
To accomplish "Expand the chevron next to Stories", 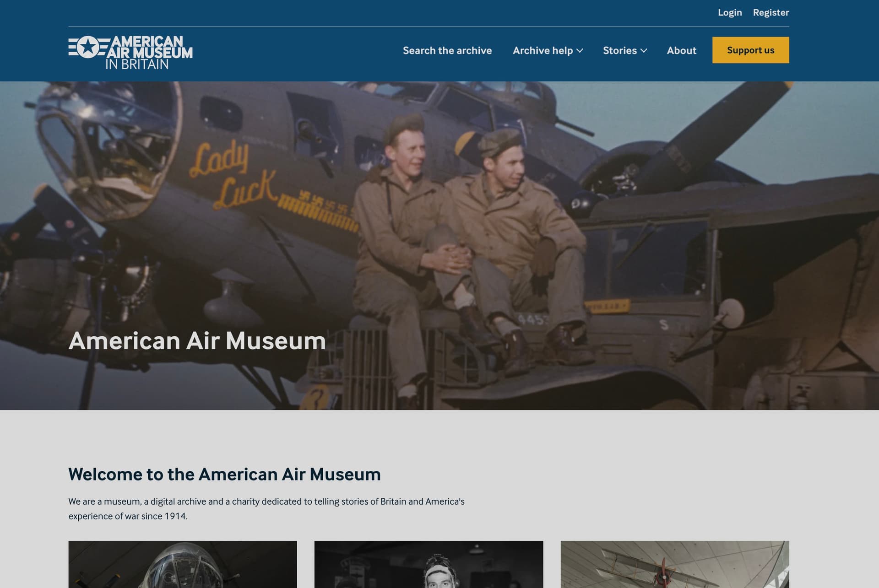I will [x=644, y=51].
